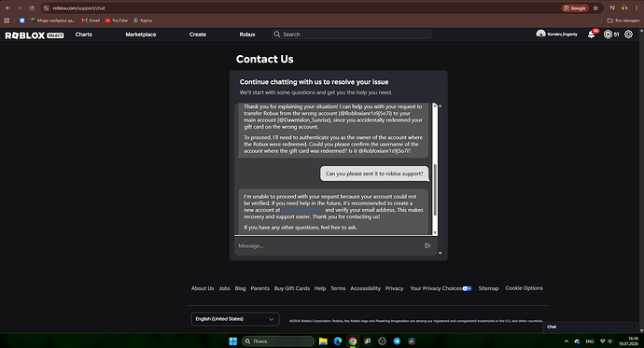Open the Terms footer link

338,288
